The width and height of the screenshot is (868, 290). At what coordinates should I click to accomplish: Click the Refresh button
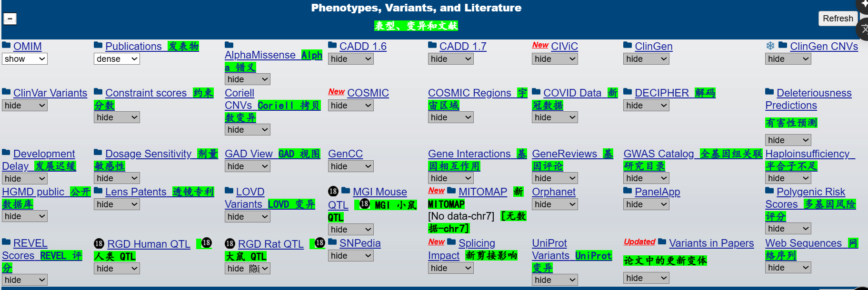[838, 19]
